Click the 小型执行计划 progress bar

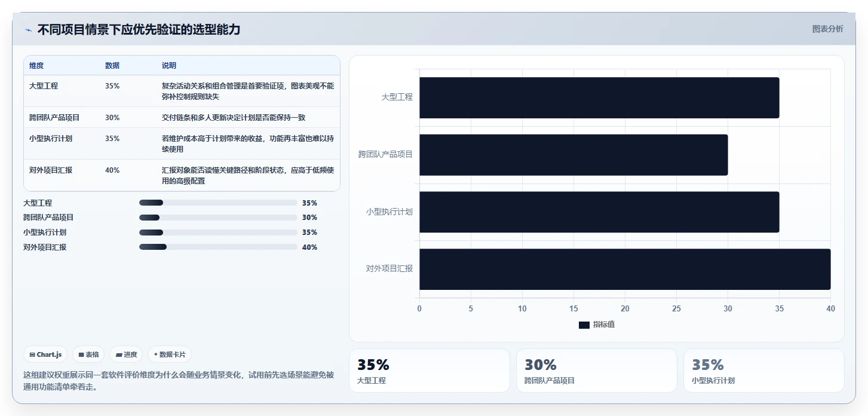218,233
